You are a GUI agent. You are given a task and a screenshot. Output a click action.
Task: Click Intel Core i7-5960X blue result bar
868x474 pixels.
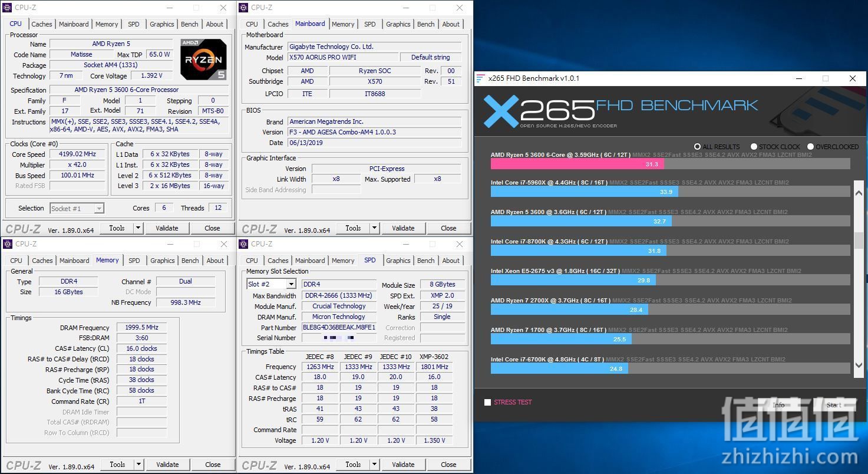point(585,192)
